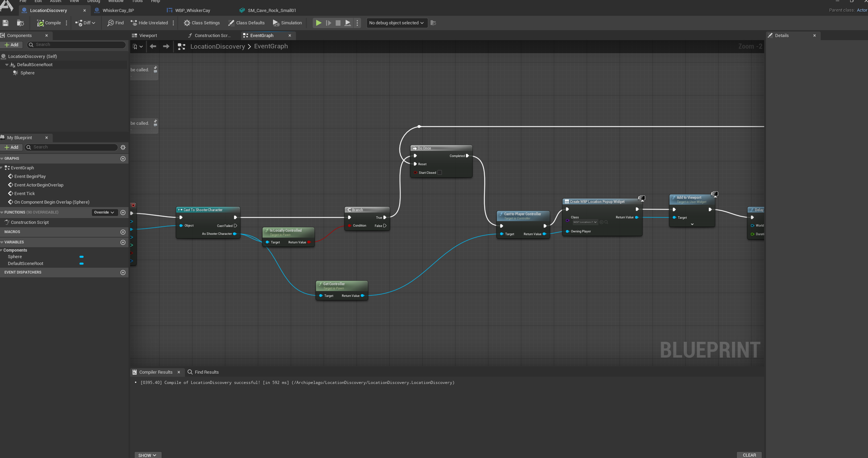Open the SM_Cave_Rock_Small01 tab
The height and width of the screenshot is (458, 868).
click(x=272, y=10)
